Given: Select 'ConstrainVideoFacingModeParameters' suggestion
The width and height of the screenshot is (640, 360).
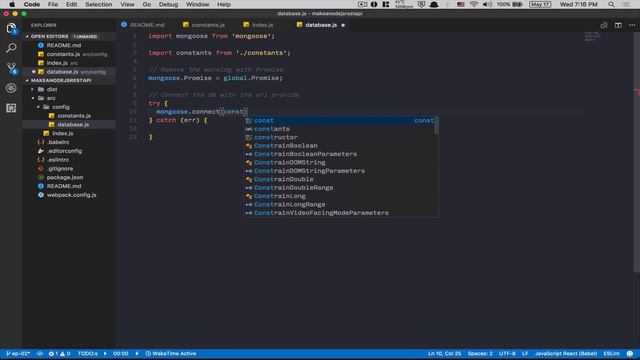Looking at the screenshot, I should (340, 213).
